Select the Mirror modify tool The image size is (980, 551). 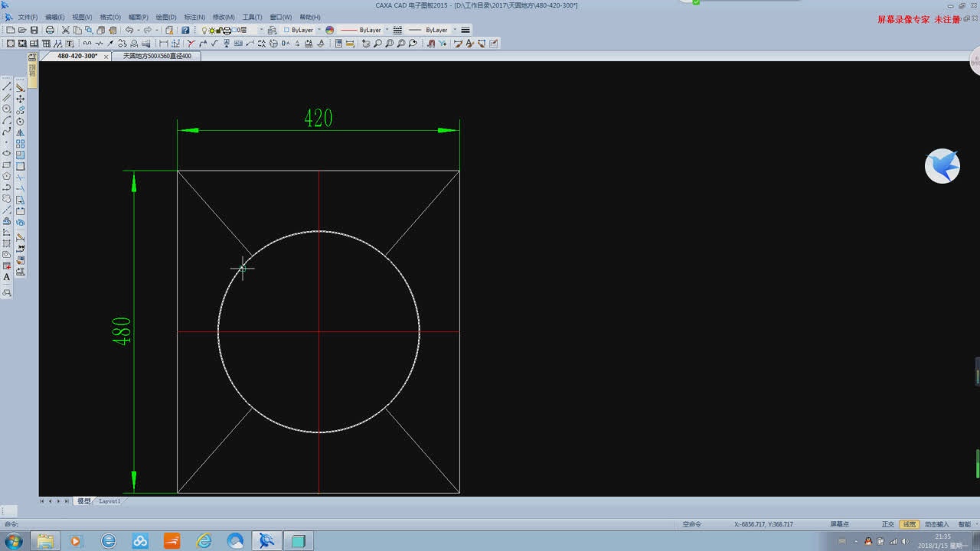(20, 132)
